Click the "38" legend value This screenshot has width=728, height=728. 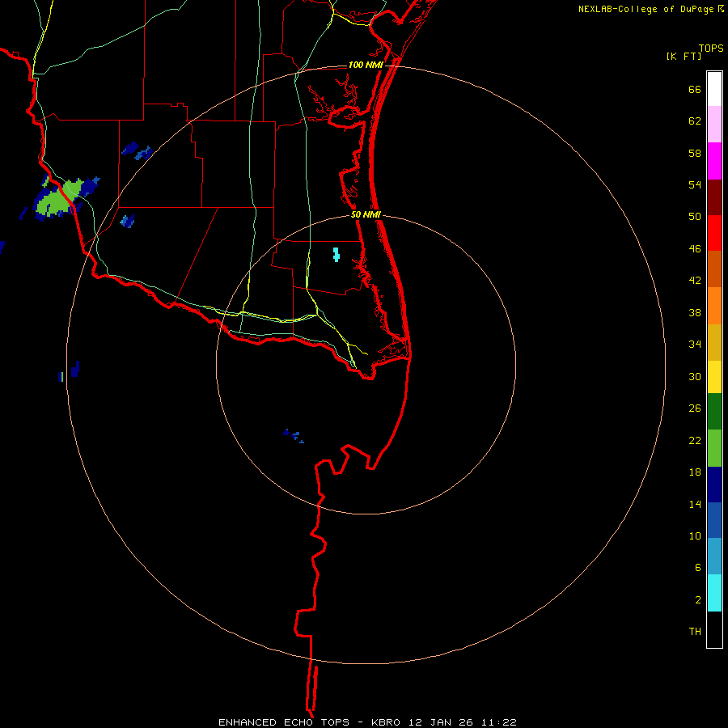tap(695, 312)
